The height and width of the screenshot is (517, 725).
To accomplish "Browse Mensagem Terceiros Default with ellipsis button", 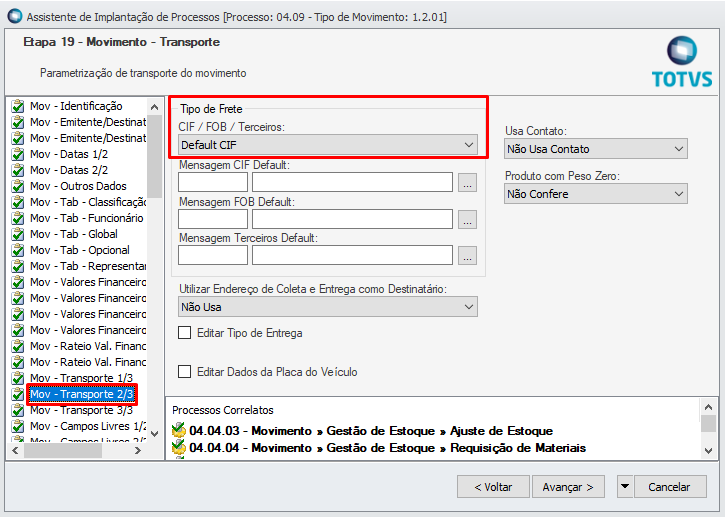I will (467, 255).
